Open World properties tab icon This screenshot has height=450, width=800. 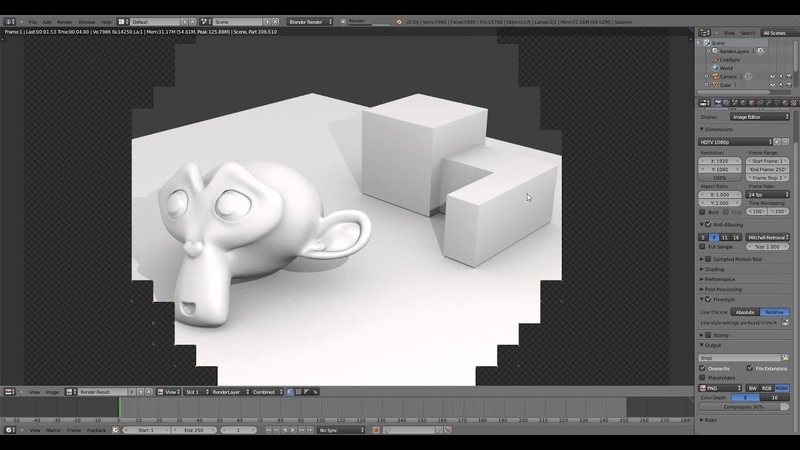pos(743,103)
